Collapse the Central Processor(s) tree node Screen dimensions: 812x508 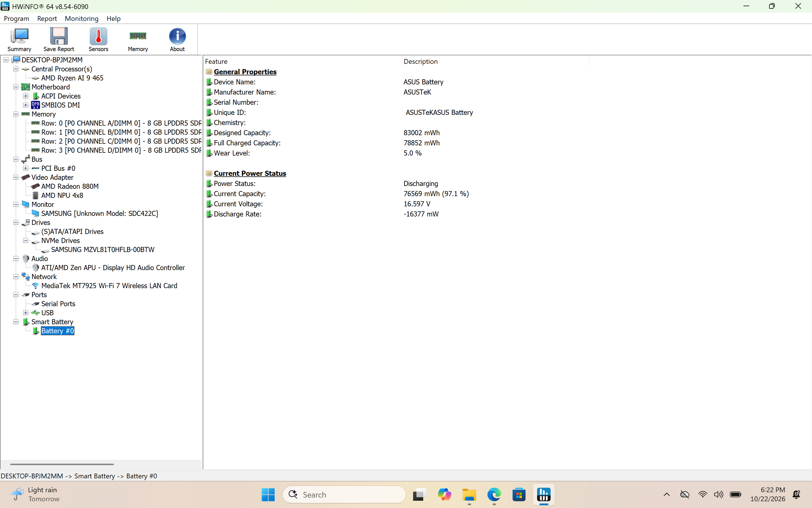(x=16, y=69)
